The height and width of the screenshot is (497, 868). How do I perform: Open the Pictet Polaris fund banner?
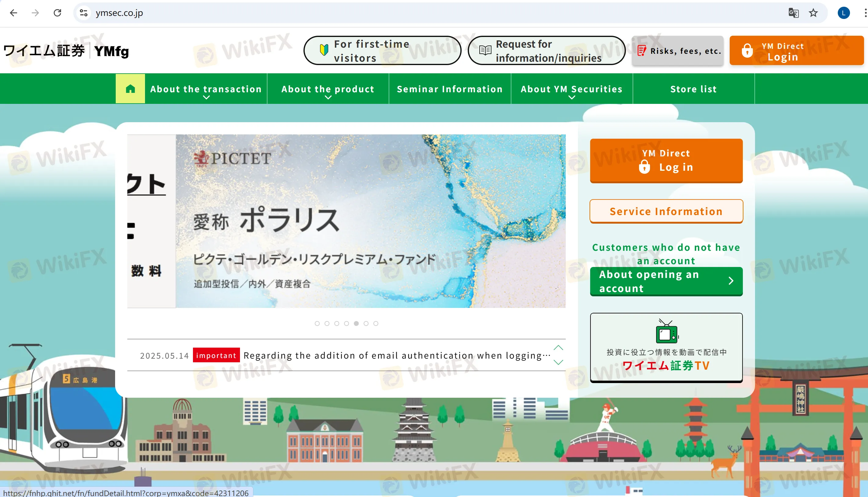(371, 221)
